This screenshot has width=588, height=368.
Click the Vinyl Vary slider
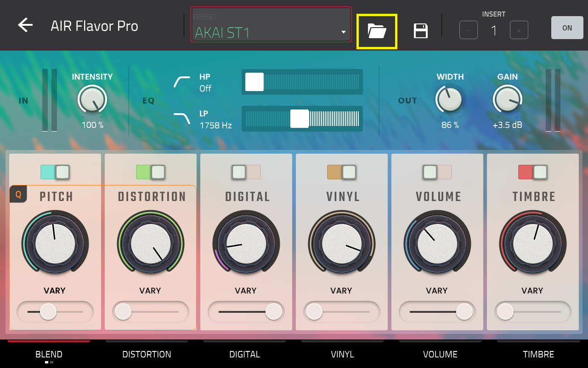point(342,312)
